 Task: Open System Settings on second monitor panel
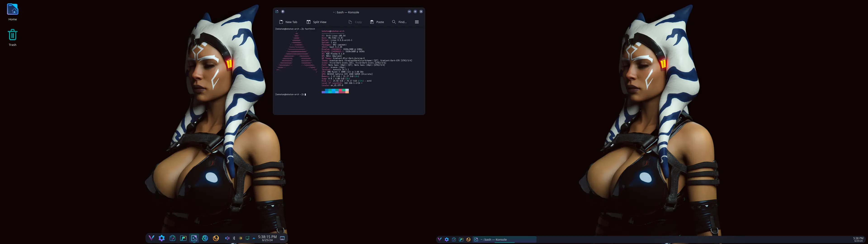447,239
